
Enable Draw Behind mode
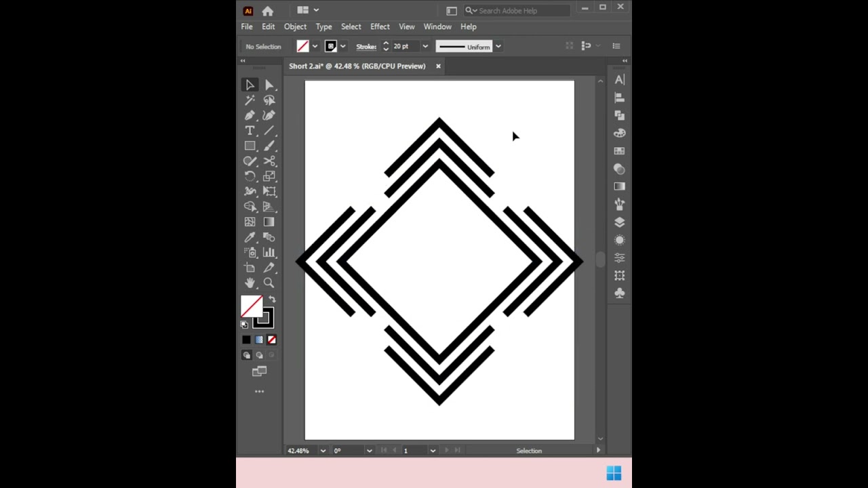(x=259, y=355)
